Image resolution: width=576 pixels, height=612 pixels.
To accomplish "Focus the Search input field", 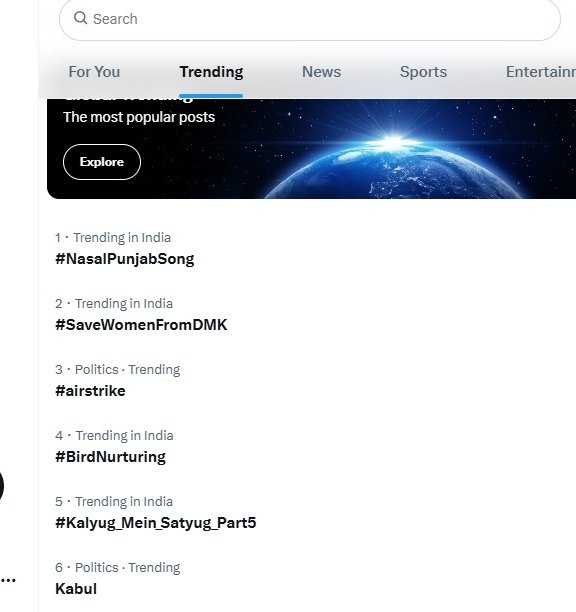I will coord(310,19).
